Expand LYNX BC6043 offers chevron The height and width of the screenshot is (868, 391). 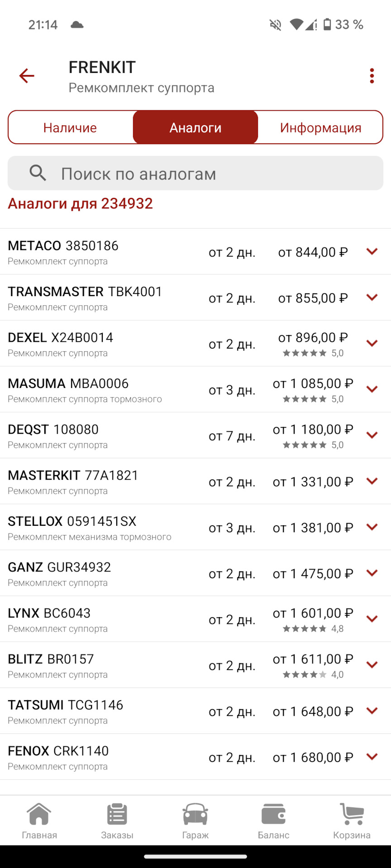click(x=372, y=619)
